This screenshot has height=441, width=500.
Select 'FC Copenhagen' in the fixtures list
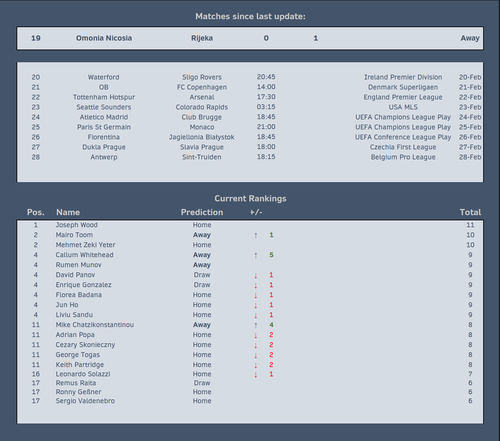pos(202,87)
